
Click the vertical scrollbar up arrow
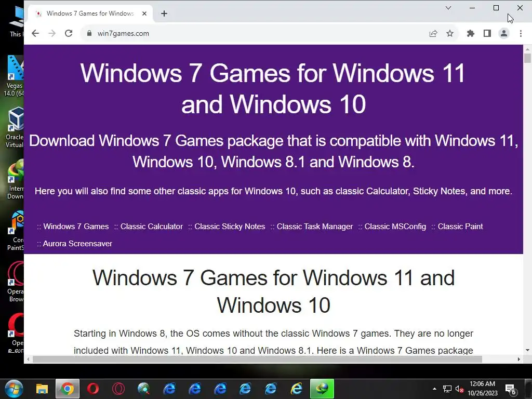(x=527, y=49)
